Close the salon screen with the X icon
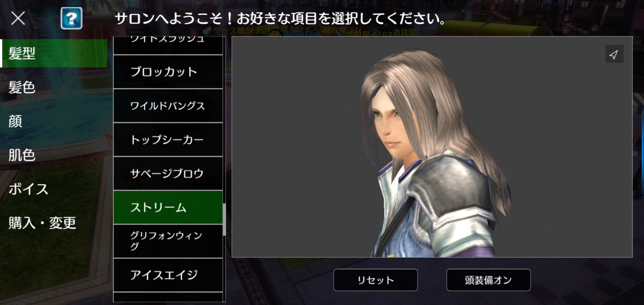 point(18,18)
